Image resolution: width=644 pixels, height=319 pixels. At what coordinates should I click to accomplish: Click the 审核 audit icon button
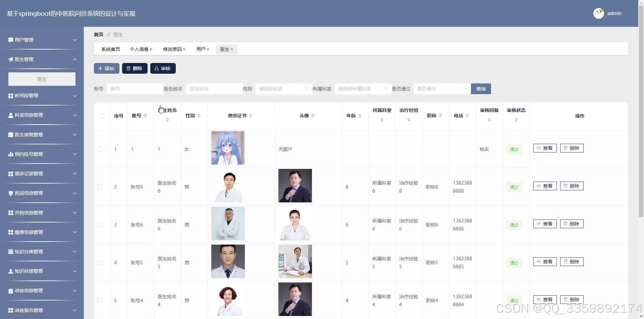[157, 68]
